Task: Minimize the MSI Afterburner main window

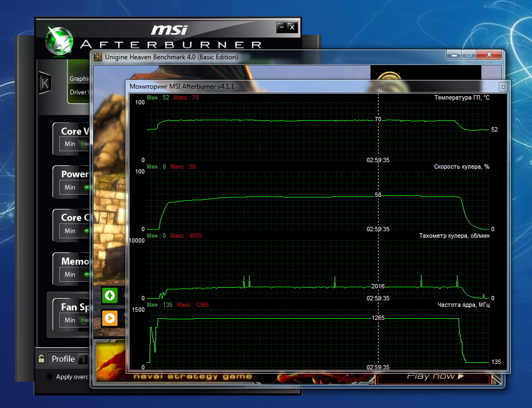Action: click(x=281, y=28)
